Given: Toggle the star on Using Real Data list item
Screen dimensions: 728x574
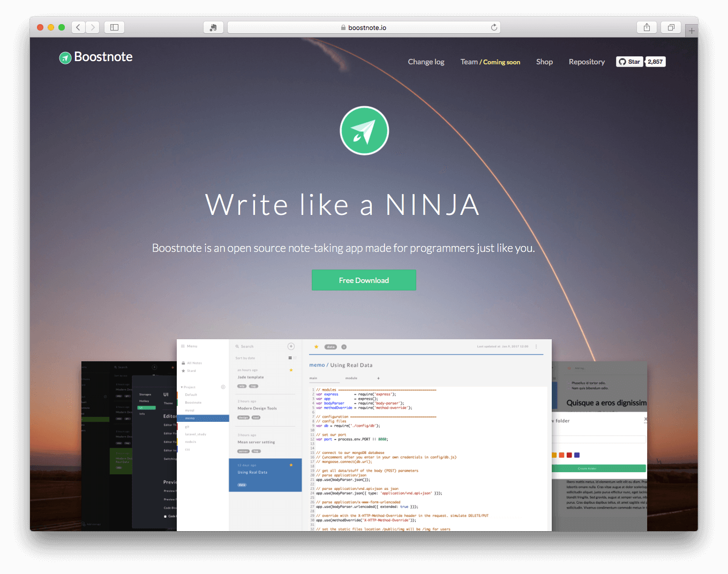Looking at the screenshot, I should (291, 465).
